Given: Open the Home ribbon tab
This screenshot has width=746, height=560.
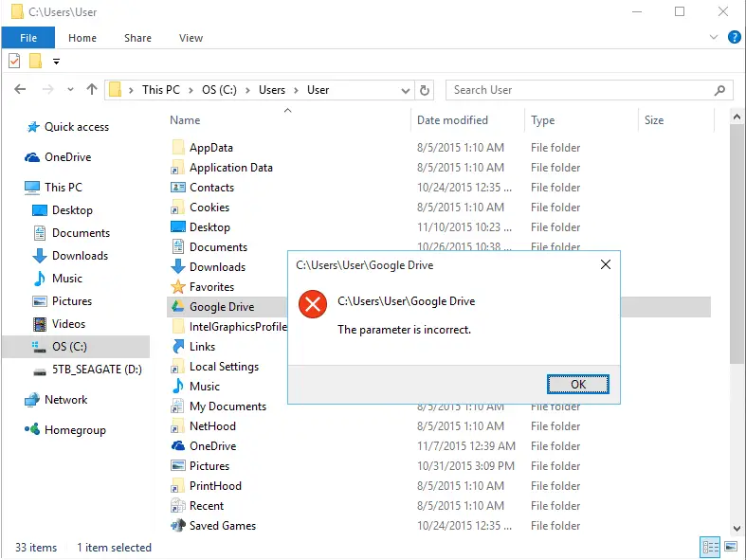Looking at the screenshot, I should tap(82, 38).
